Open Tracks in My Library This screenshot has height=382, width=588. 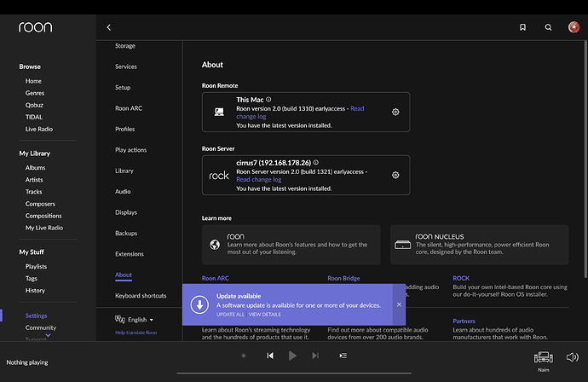(x=34, y=192)
